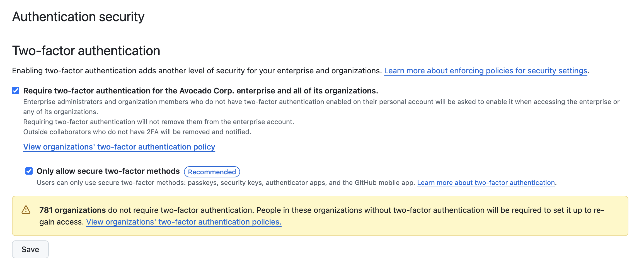The width and height of the screenshot is (644, 270).
Task: Click 'Enterprise administrators and organization members' description
Action: tap(321, 107)
